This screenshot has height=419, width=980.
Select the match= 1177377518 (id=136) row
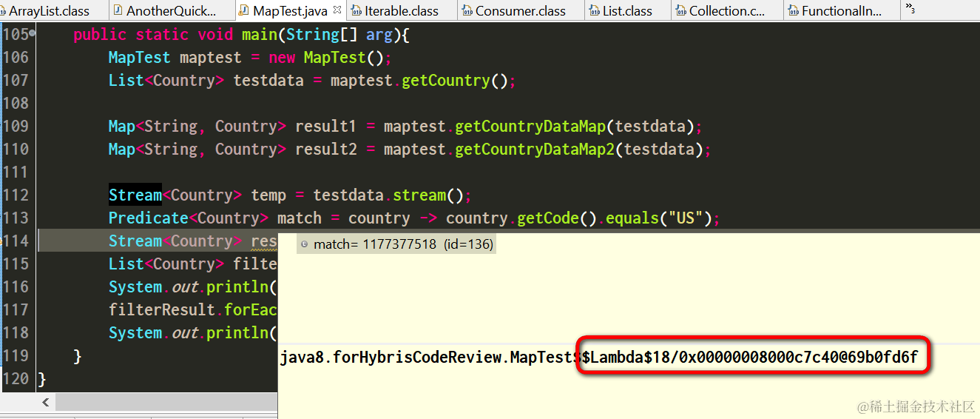point(396,244)
